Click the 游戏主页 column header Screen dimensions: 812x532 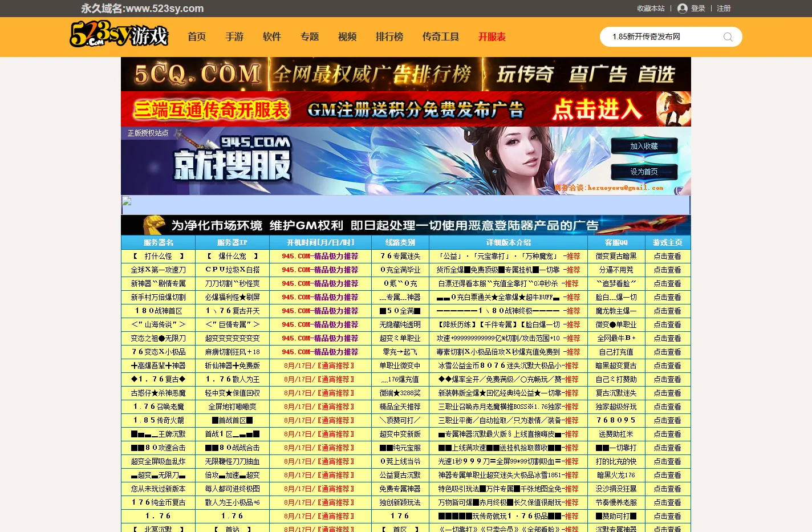[x=668, y=242]
